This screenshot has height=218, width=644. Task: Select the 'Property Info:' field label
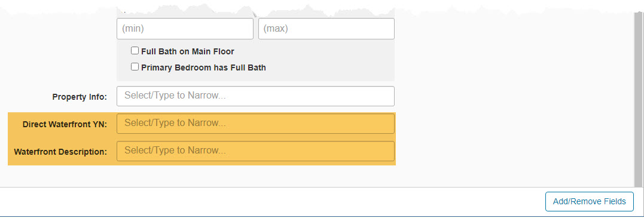[80, 97]
